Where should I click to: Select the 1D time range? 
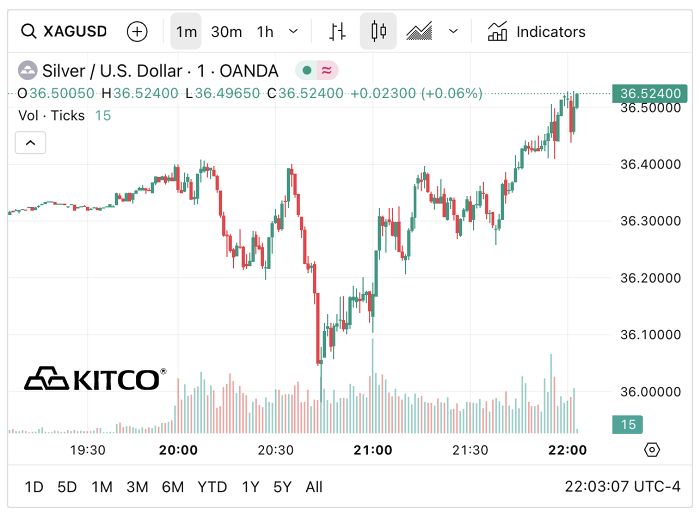(34, 487)
